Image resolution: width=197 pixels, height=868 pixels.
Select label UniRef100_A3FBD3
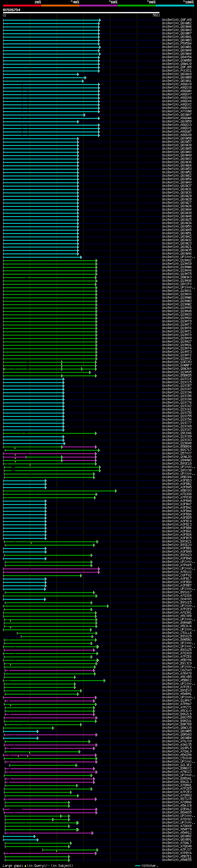177,481
